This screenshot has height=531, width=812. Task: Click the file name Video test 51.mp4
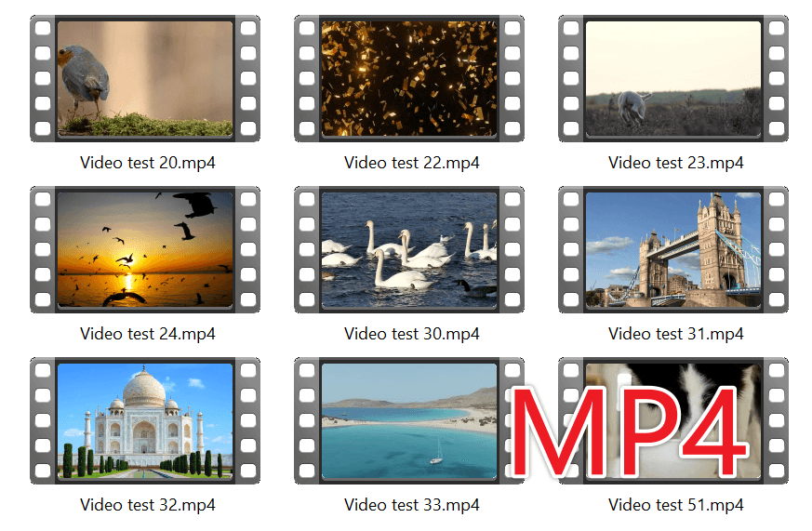pos(676,505)
